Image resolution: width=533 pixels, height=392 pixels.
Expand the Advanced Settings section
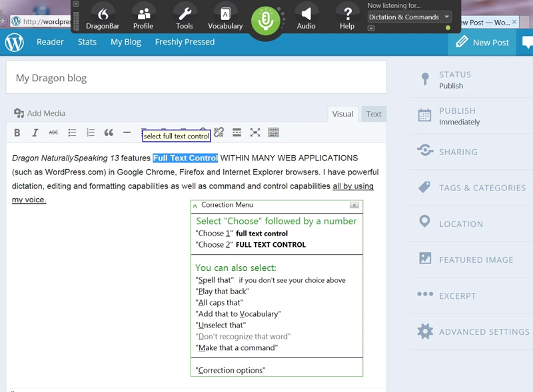coord(484,331)
